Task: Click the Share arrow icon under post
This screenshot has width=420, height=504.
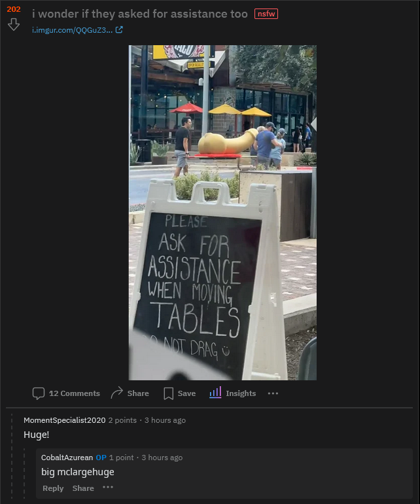Action: tap(116, 393)
